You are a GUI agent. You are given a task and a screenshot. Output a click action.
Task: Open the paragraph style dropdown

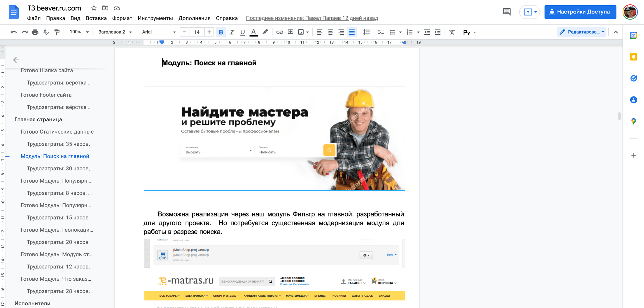point(115,32)
